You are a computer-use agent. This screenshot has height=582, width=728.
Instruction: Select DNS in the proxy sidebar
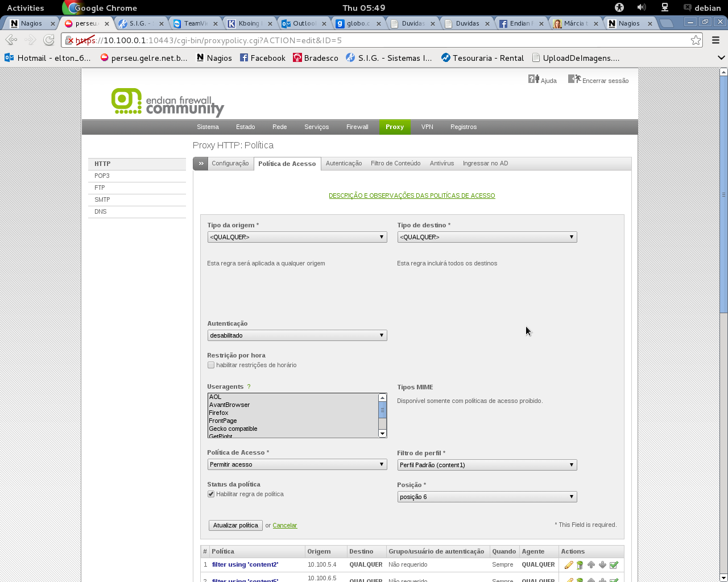[x=137, y=212]
